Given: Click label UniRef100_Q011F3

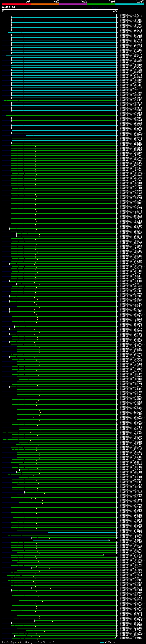Looking at the screenshot, I should tap(131, 113).
